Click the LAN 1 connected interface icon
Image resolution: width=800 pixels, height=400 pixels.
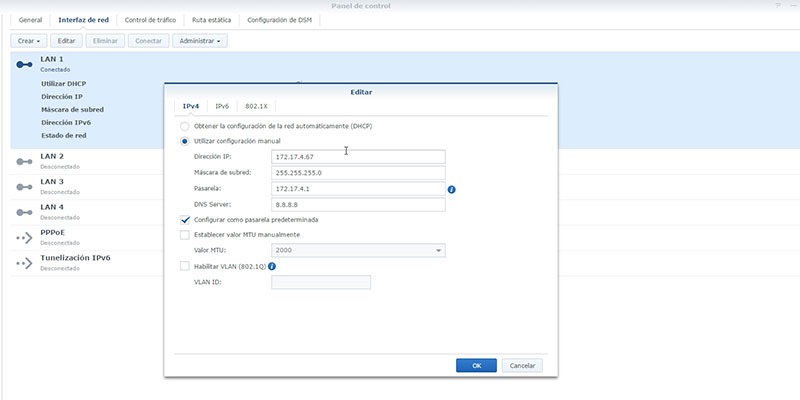[x=24, y=64]
